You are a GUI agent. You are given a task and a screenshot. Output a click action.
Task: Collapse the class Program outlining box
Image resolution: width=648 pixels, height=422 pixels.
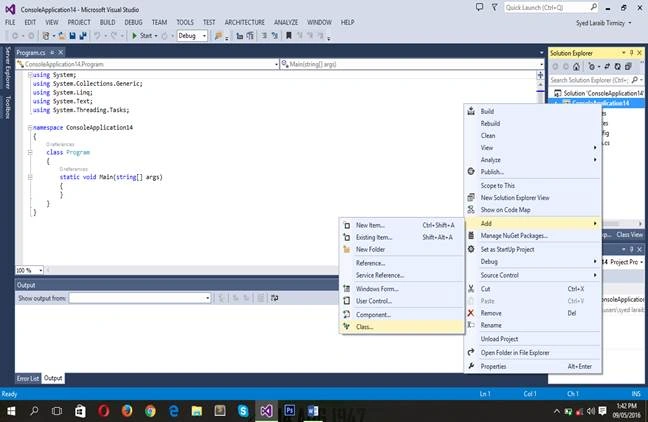click(x=30, y=153)
